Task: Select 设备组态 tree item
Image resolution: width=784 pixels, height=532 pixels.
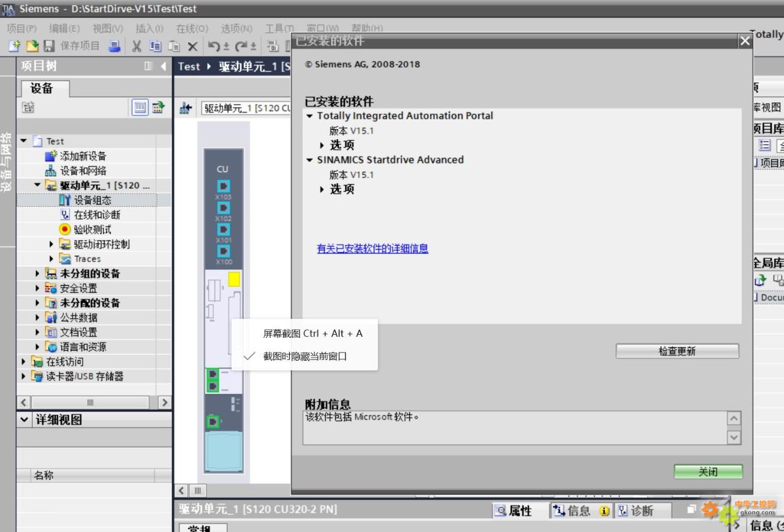Action: pos(93,200)
